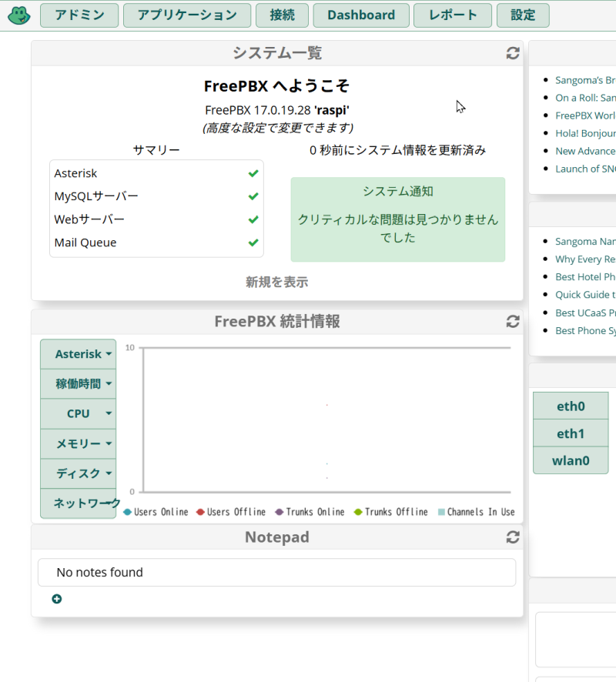This screenshot has height=682, width=616.
Task: Click the 新規を表示 link
Action: point(276,282)
